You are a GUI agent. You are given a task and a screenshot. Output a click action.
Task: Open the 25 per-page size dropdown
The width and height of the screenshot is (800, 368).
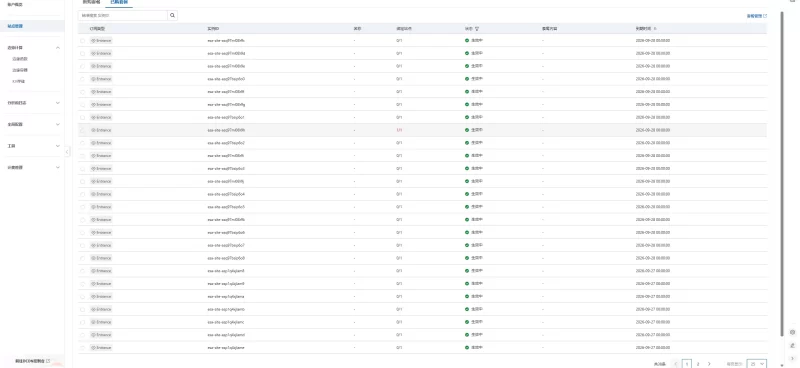[756, 364]
